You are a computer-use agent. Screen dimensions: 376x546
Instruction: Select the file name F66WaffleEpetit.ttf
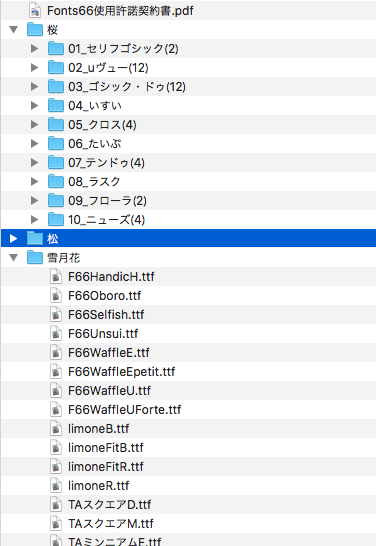(122, 372)
